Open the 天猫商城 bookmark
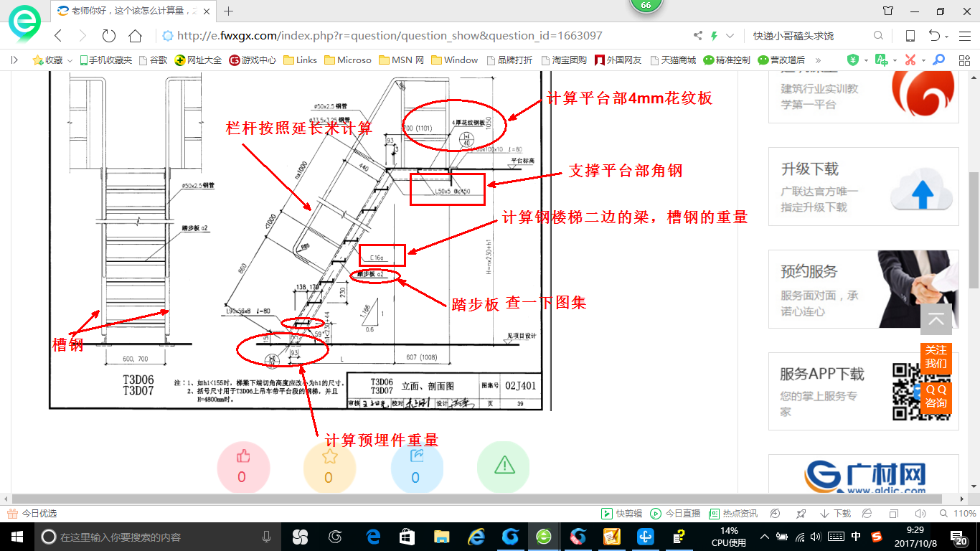The height and width of the screenshot is (551, 980). (x=672, y=60)
